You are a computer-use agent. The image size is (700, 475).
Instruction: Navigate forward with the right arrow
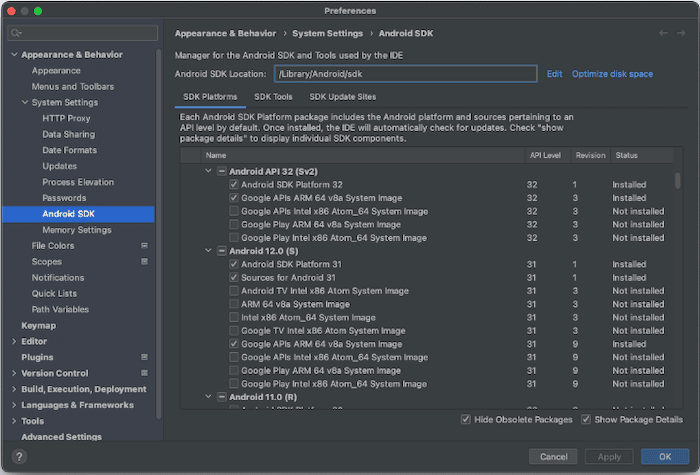(681, 33)
